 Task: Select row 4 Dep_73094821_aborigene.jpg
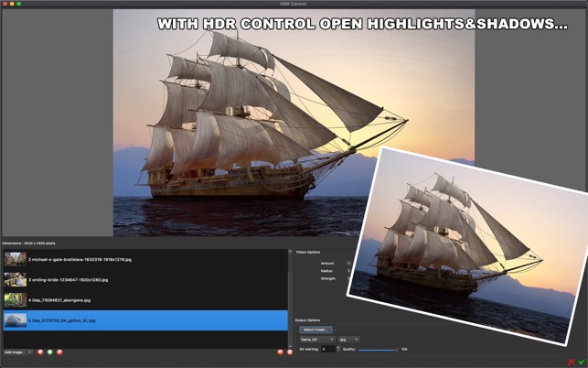145,300
